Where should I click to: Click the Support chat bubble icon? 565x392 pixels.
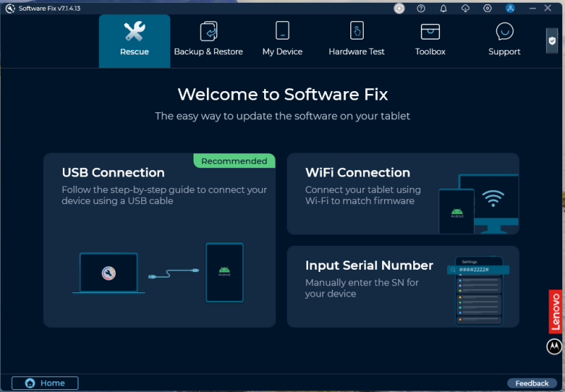pos(504,31)
